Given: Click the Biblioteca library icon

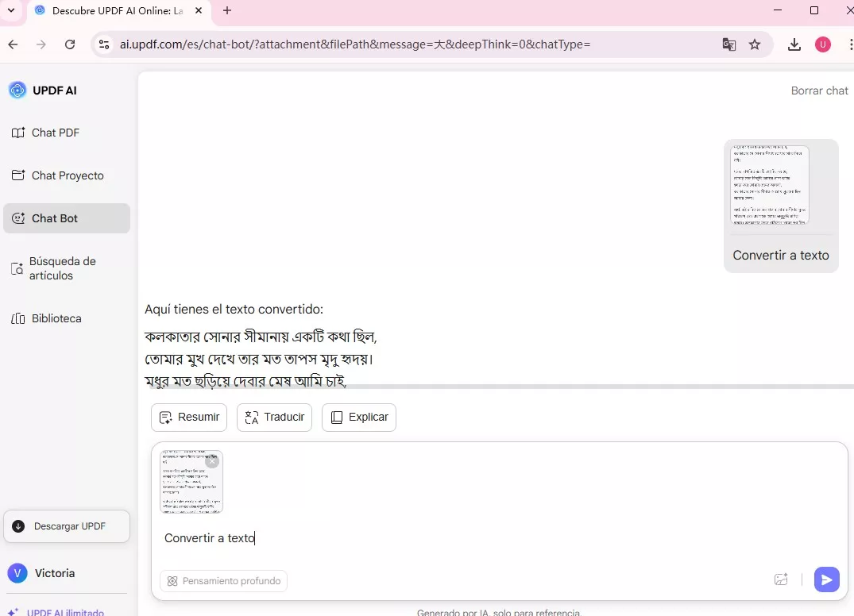Looking at the screenshot, I should 18,318.
